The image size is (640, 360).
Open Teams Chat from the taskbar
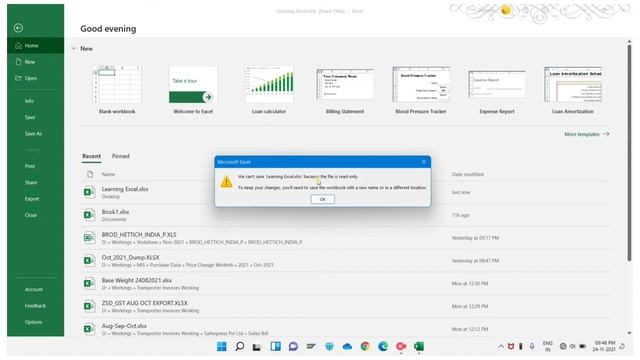(293, 347)
